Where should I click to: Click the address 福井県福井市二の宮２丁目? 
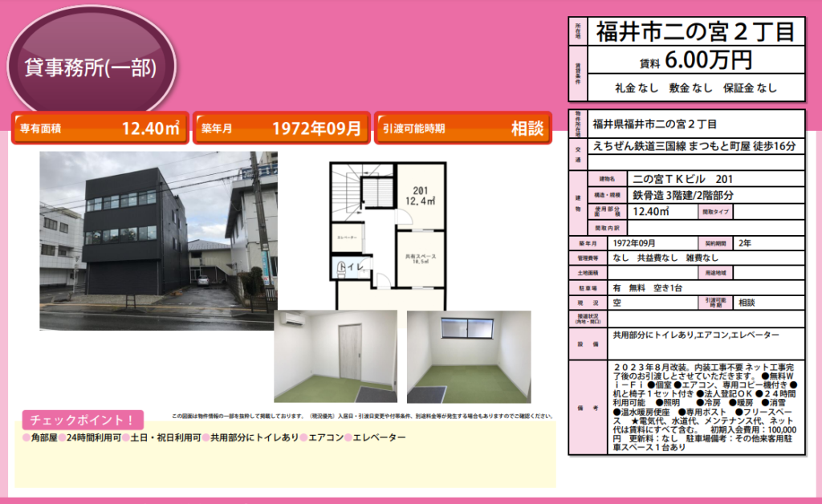click(654, 124)
